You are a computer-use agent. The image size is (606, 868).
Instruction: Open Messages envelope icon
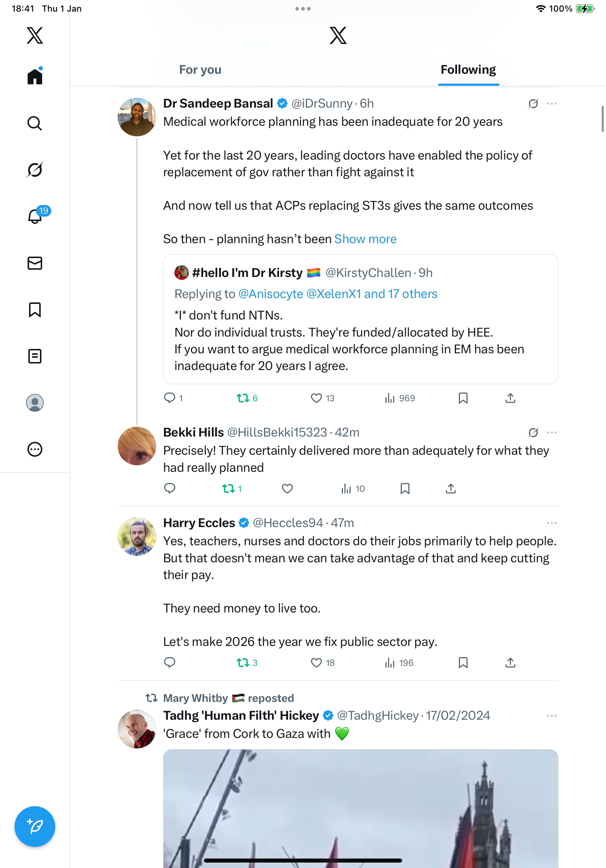point(35,263)
